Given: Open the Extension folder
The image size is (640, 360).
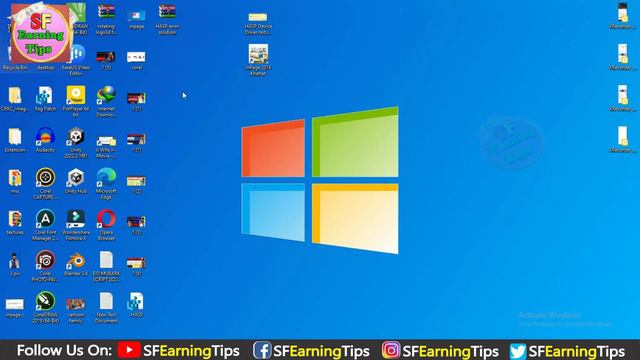Looking at the screenshot, I should pos(15,140).
